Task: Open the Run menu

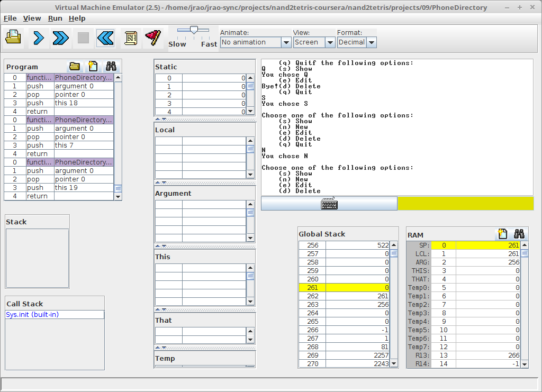Action: coord(55,18)
